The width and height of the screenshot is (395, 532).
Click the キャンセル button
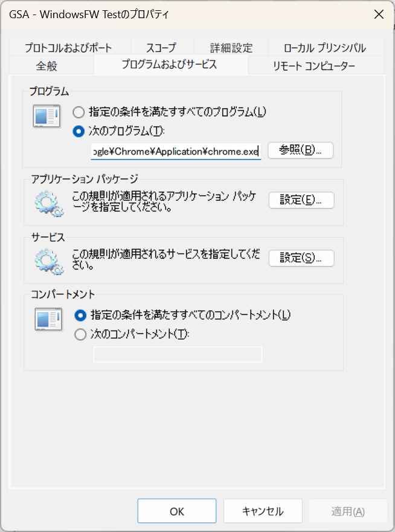263,511
